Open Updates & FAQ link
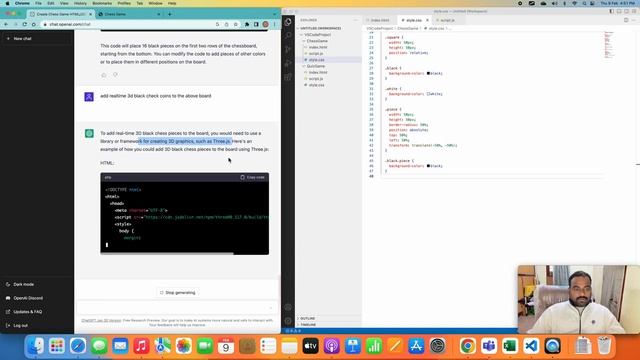This screenshot has width=640, height=360. click(24, 312)
